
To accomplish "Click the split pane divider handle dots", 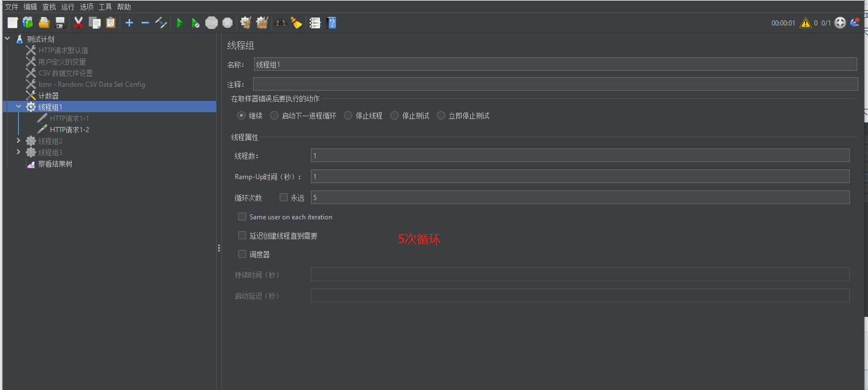I will tap(219, 248).
